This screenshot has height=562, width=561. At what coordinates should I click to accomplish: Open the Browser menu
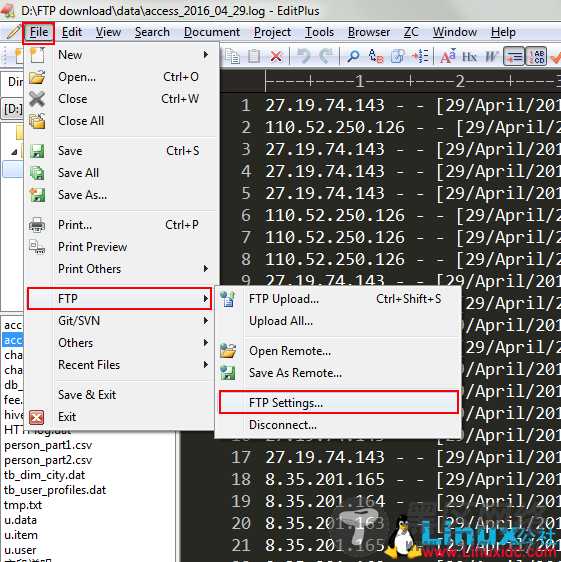[x=369, y=32]
